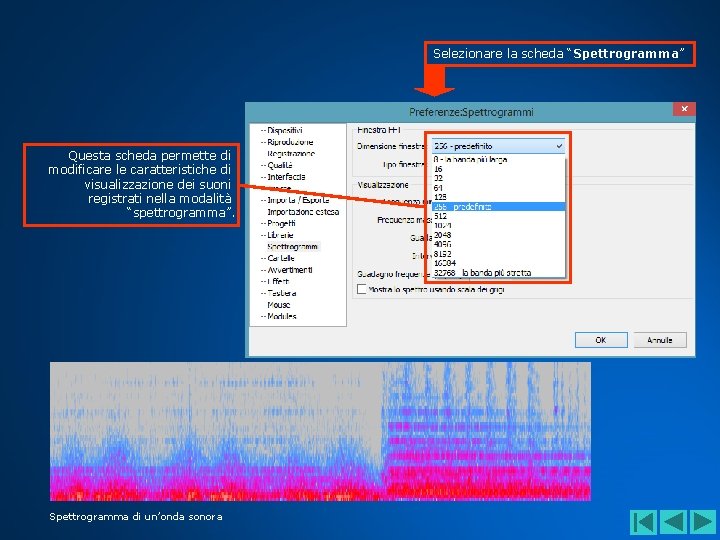Go to first slide navigation icon
Viewport: 720px width, 540px height.
coord(643,523)
